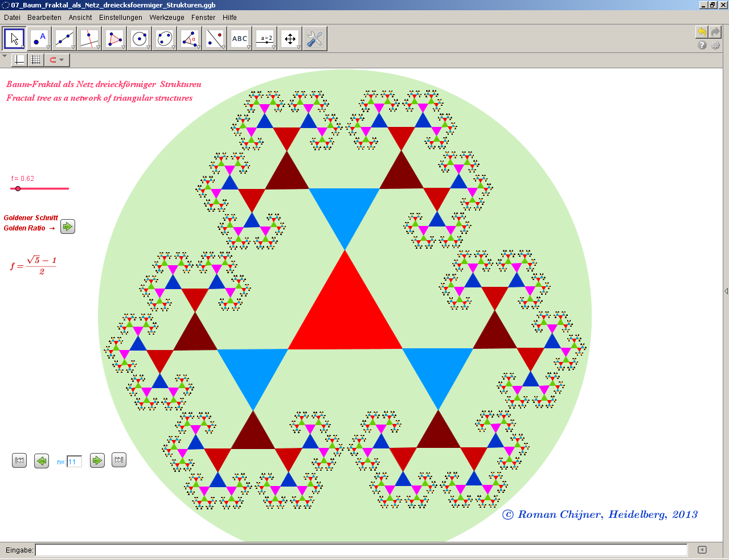This screenshot has width=729, height=560.
Task: Open the Ansicht menu
Action: pyautogui.click(x=80, y=18)
